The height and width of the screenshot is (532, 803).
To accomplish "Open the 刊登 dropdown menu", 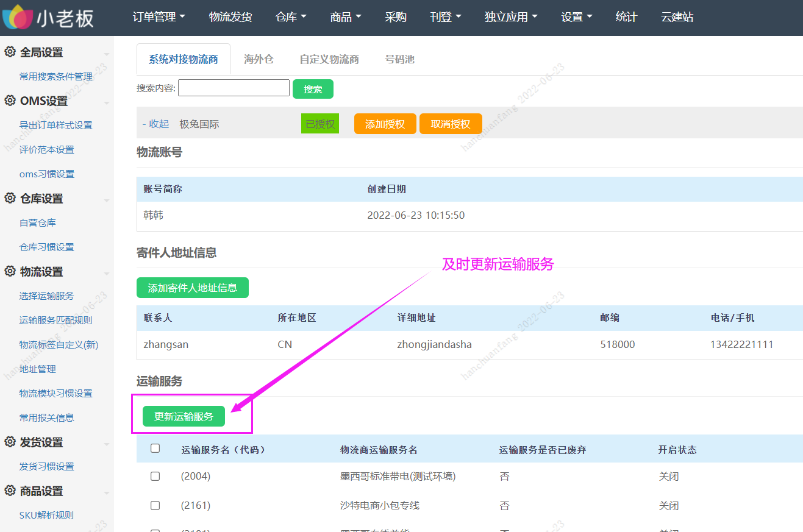I will (x=445, y=17).
